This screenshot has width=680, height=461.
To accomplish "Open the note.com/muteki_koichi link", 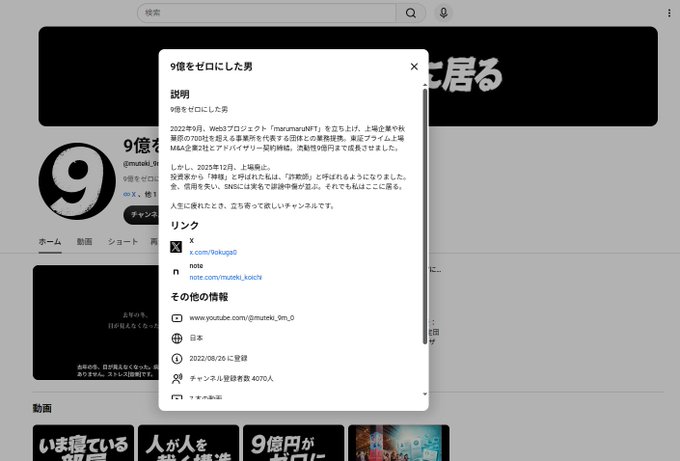I will (226, 278).
